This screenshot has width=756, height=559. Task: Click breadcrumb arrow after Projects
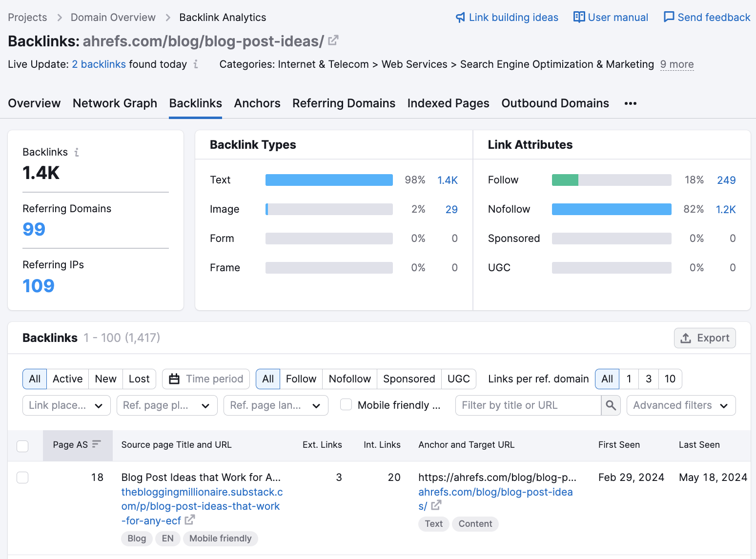point(60,18)
